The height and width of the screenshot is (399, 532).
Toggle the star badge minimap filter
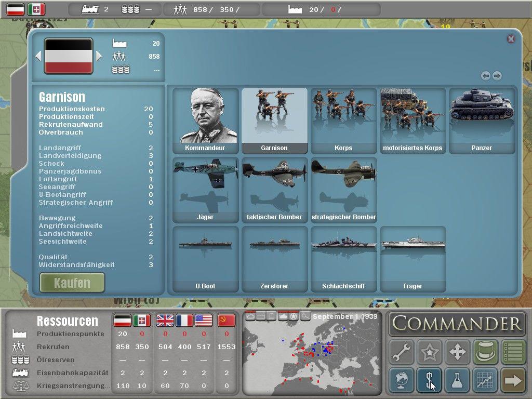coord(294,316)
